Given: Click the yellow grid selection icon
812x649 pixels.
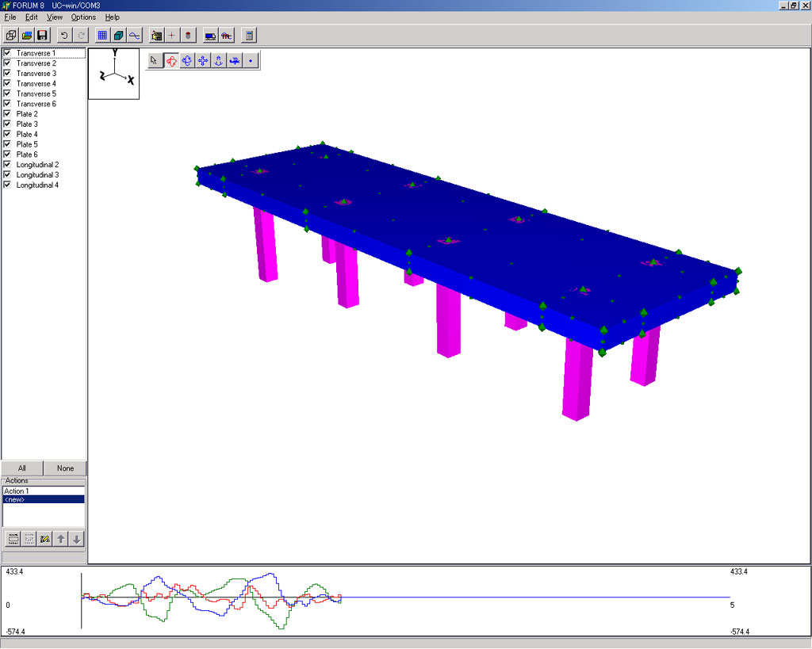Looking at the screenshot, I should pos(156,35).
